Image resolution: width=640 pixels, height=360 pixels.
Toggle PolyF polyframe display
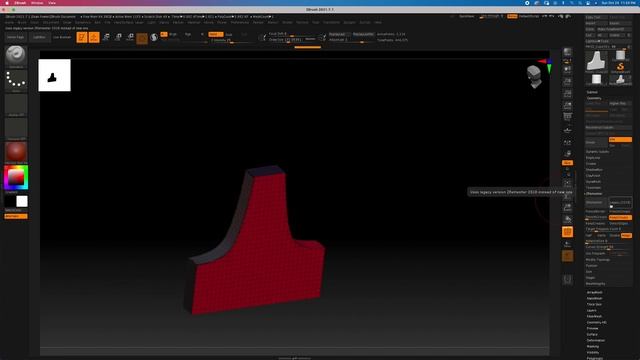point(567,232)
